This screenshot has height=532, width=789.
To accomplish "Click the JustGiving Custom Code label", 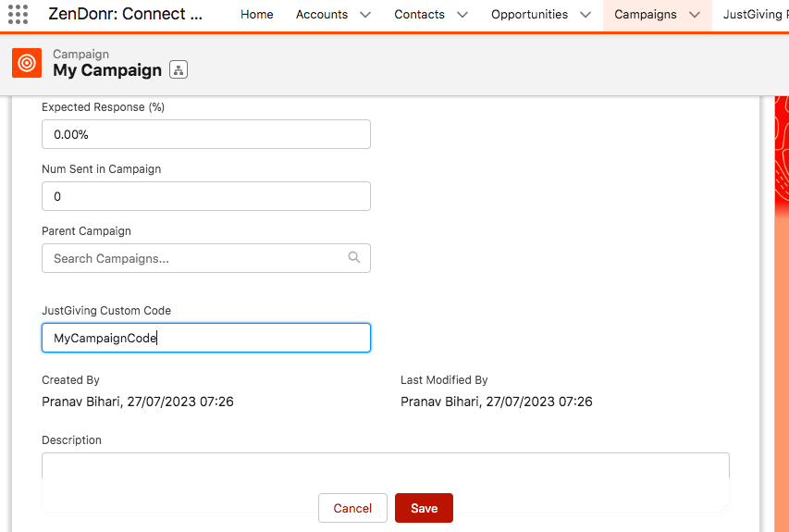I will (106, 311).
